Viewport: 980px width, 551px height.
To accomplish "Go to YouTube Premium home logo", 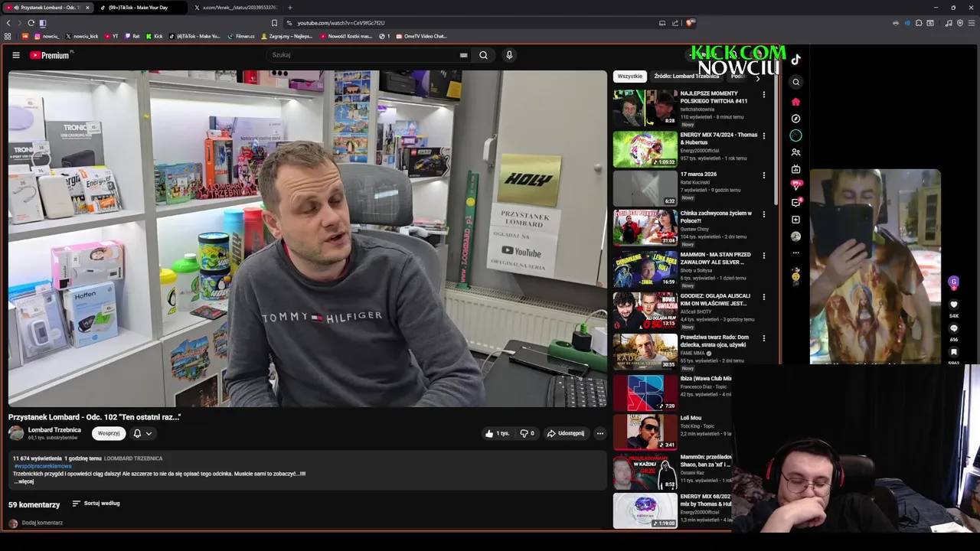I will pyautogui.click(x=51, y=55).
